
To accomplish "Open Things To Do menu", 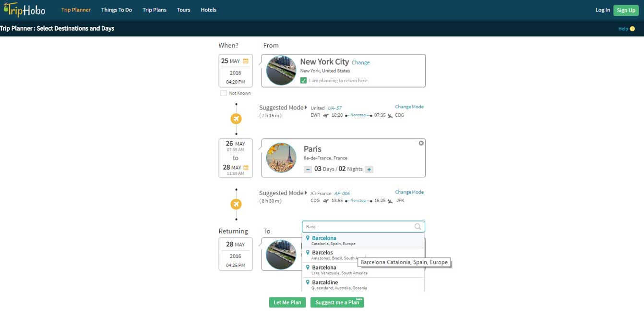I will [117, 10].
